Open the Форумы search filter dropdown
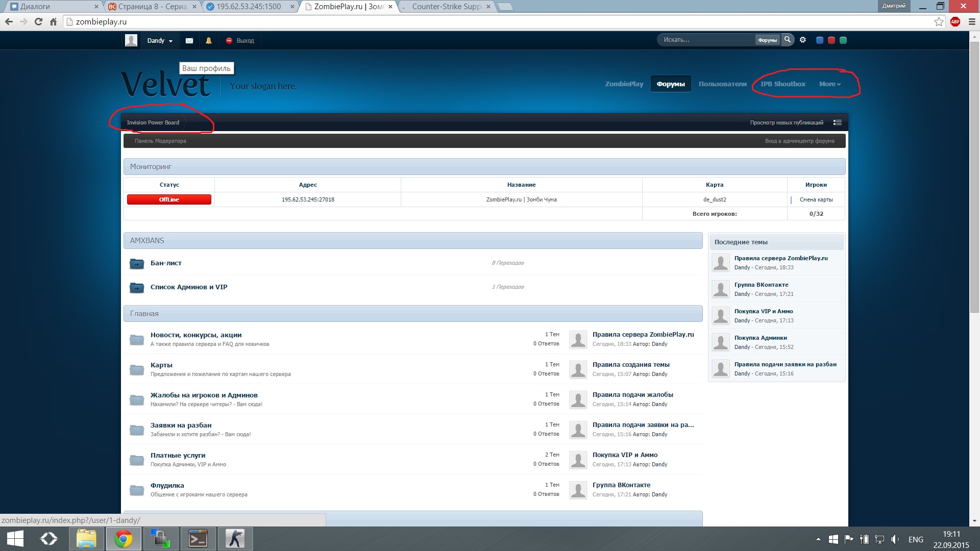Image resolution: width=980 pixels, height=551 pixels. point(767,40)
